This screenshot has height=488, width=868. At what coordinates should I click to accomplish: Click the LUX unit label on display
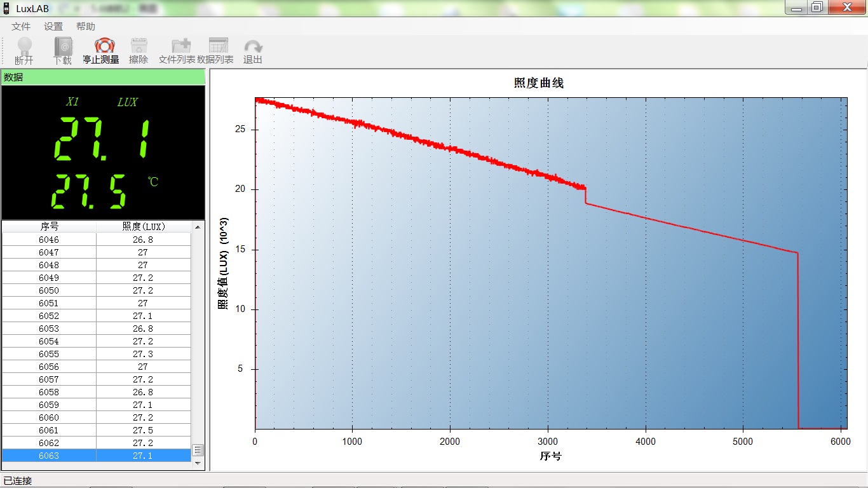(127, 102)
